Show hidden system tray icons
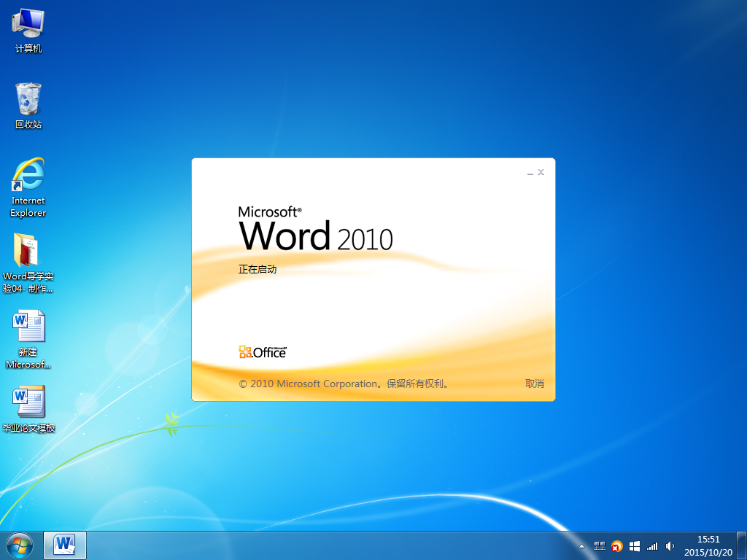The height and width of the screenshot is (560, 747). coord(581,546)
